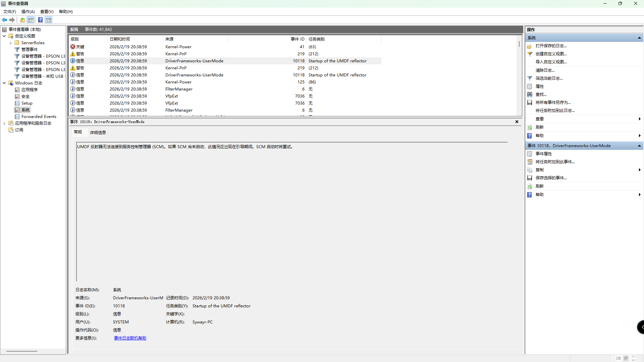
Task: Click 清除日志 in the actions pane
Action: tap(545, 70)
